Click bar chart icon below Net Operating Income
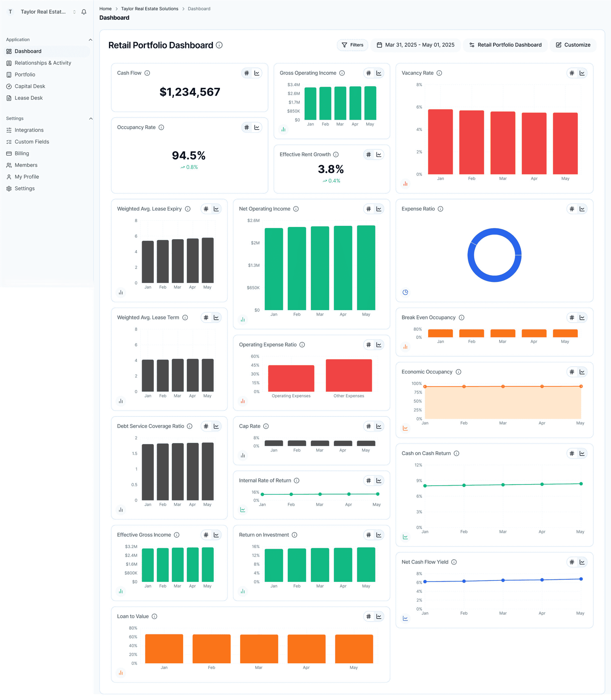611x700 pixels. (242, 319)
